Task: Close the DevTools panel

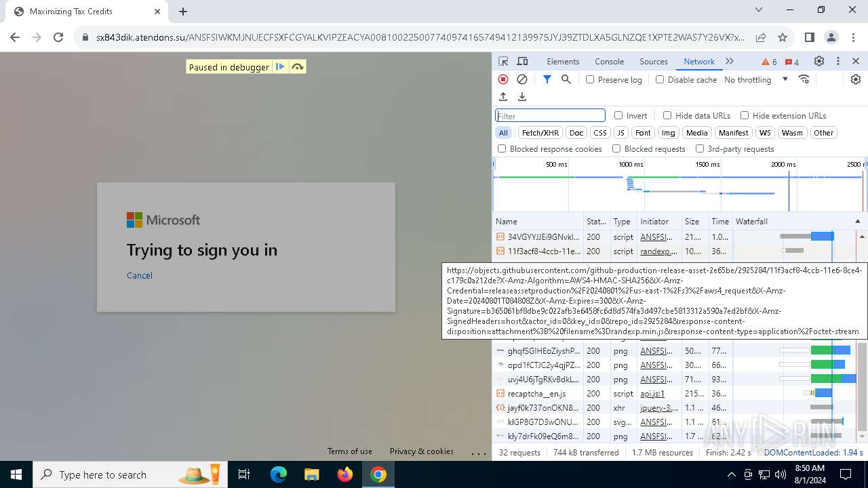Action: click(856, 61)
